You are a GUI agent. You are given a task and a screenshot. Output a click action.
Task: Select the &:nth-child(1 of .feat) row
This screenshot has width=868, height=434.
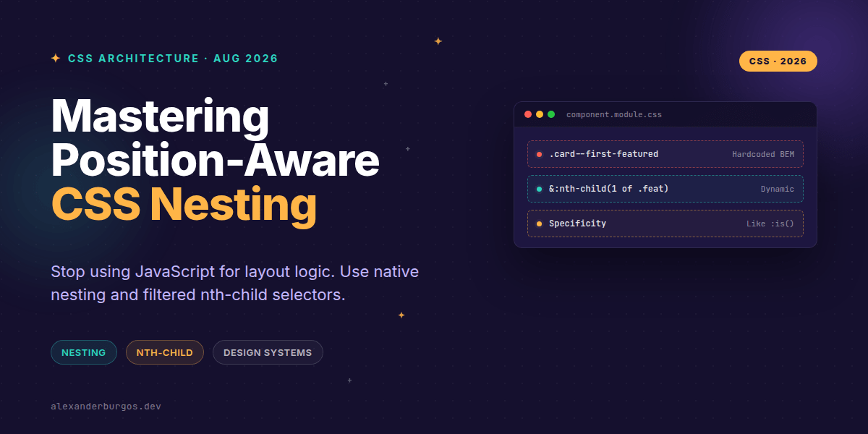click(665, 189)
